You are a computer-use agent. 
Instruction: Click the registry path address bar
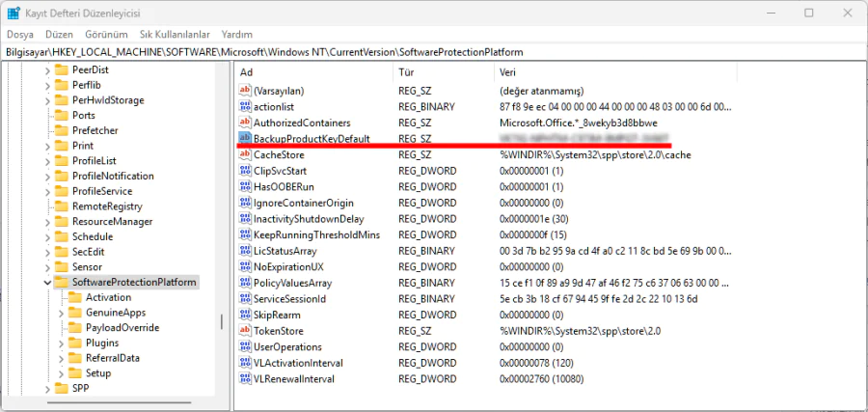click(x=434, y=52)
